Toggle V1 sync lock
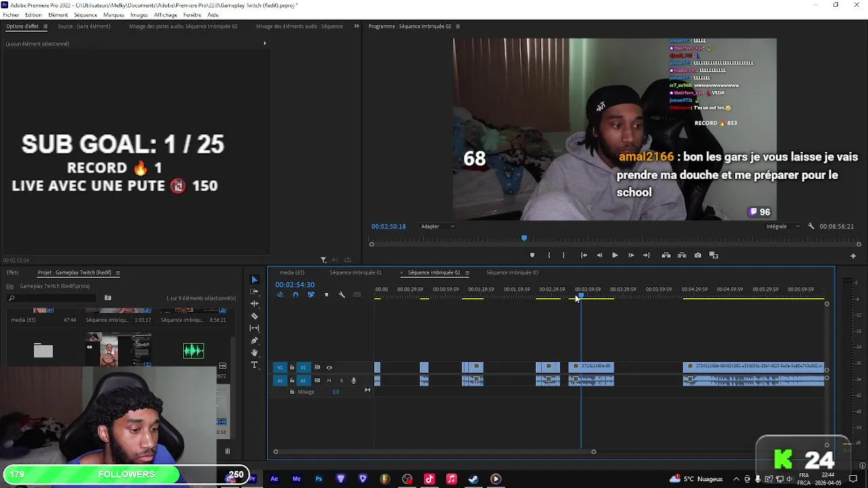This screenshot has width=868, height=488. [x=317, y=367]
